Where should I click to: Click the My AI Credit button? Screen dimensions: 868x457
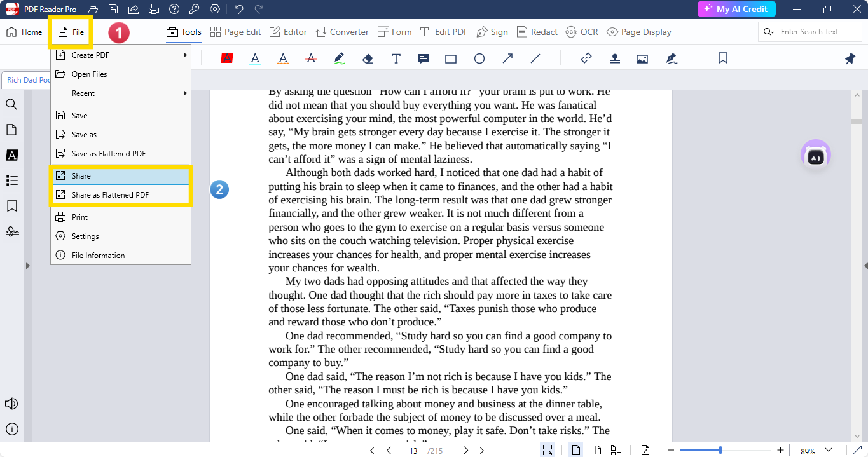click(736, 9)
